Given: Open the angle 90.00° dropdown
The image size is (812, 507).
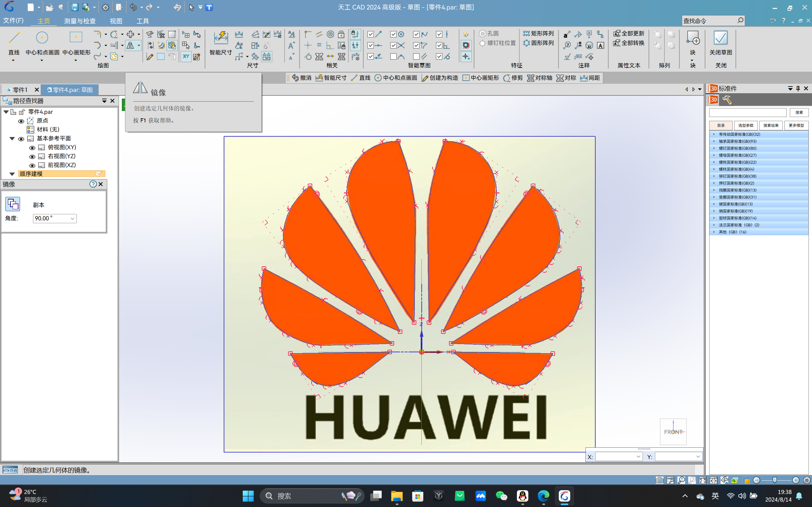Looking at the screenshot, I should point(72,219).
